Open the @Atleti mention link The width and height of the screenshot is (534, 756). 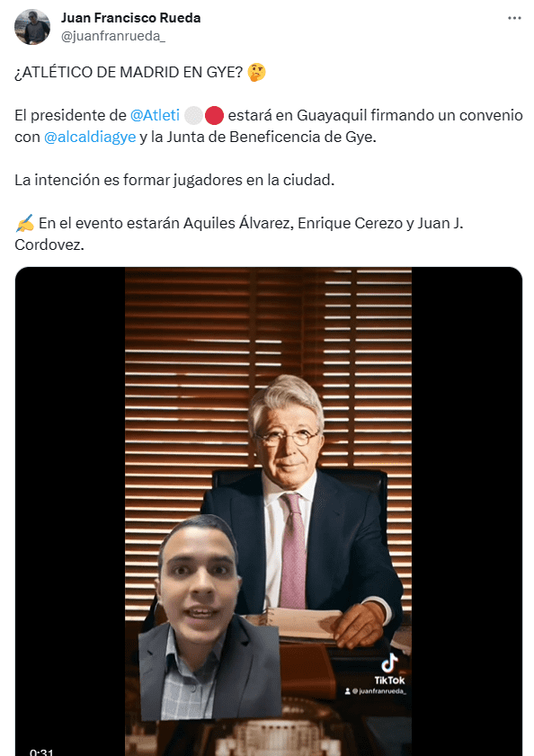155,115
